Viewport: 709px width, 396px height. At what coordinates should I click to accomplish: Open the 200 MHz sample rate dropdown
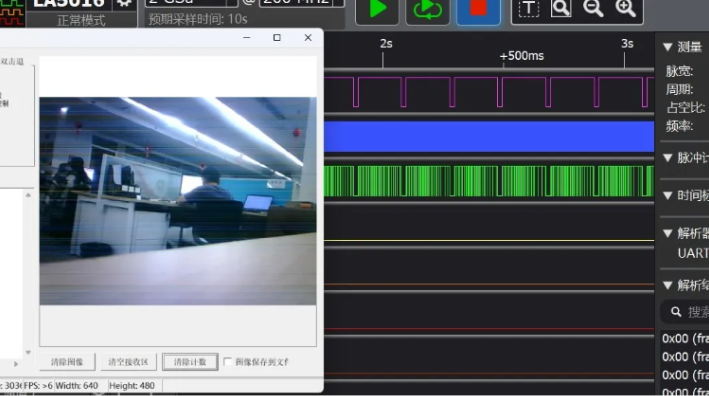pyautogui.click(x=302, y=3)
